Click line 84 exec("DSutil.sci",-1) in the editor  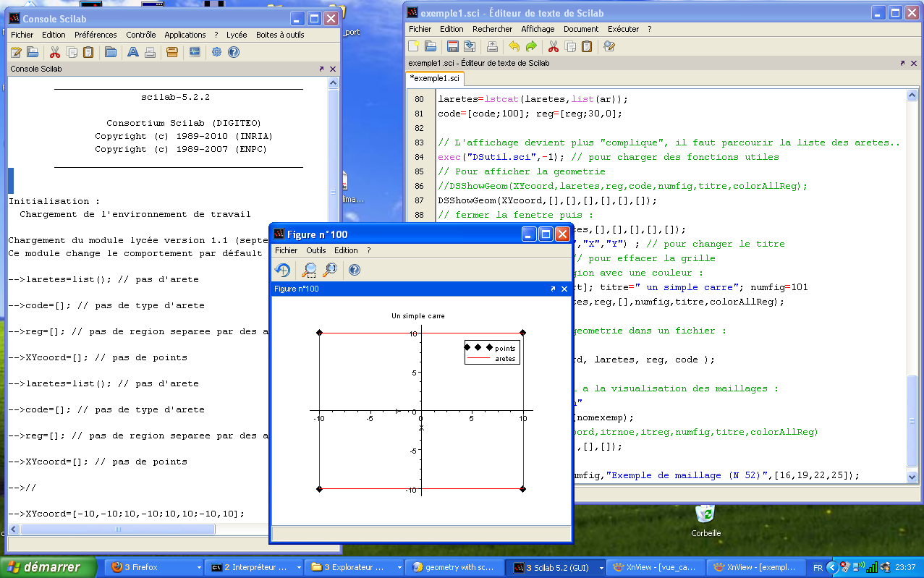(x=608, y=157)
